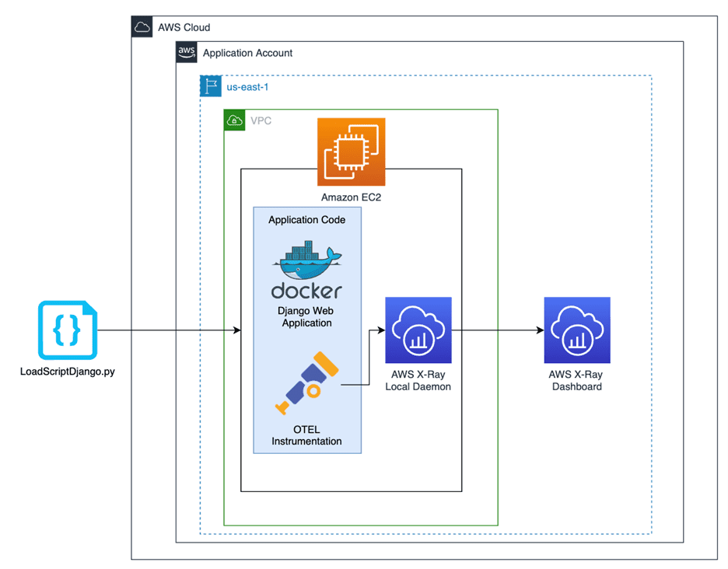Click the Application Code heading
The height and width of the screenshot is (569, 728).
[x=307, y=219]
